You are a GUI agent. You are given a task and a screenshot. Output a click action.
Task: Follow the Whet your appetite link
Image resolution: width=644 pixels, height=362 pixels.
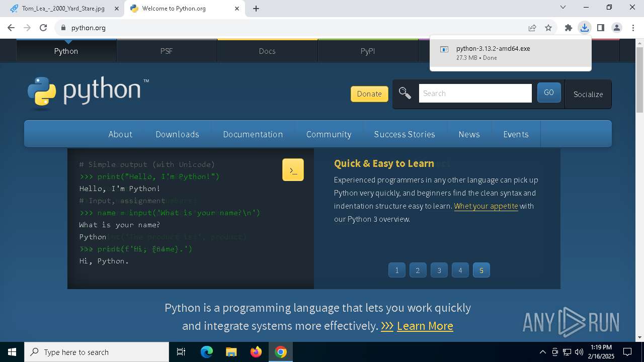tap(486, 206)
